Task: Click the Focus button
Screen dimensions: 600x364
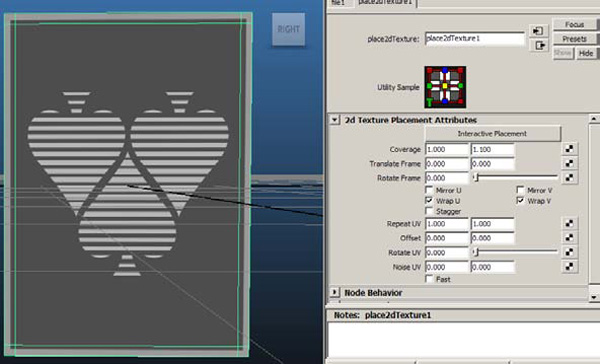Action: tap(575, 25)
